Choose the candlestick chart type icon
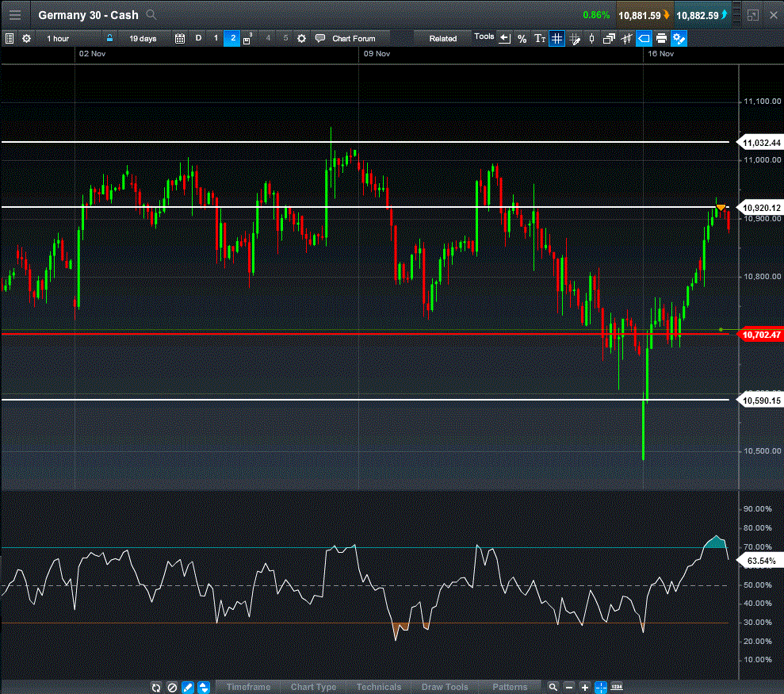Screen dimensions: 784x694 (592, 39)
